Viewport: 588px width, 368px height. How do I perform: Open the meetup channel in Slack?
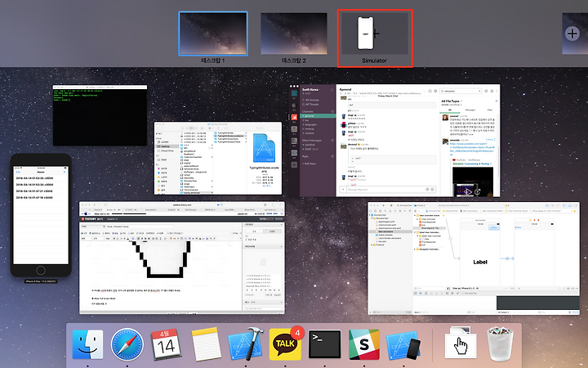[310, 129]
